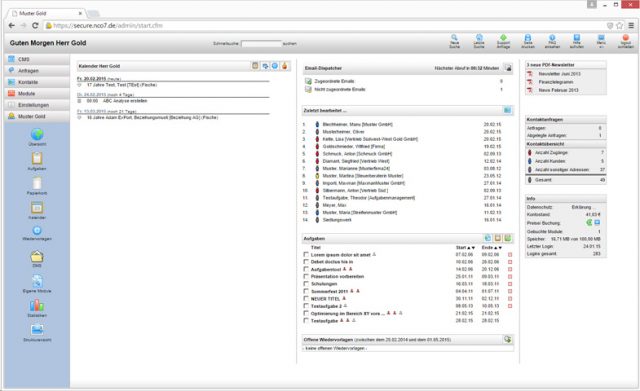Check the Schulungen task checkbox

coord(306,284)
